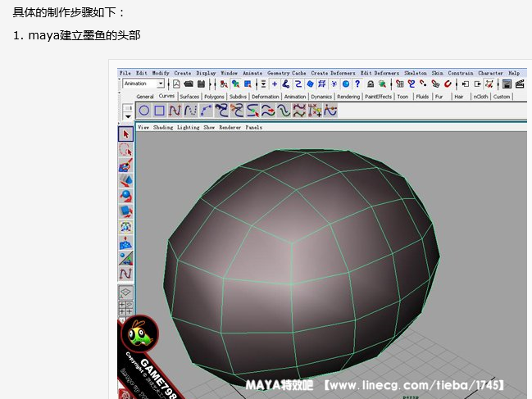Viewport: 532px width, 399px height.
Task: Switch to four-view panel layout
Action: [126, 308]
